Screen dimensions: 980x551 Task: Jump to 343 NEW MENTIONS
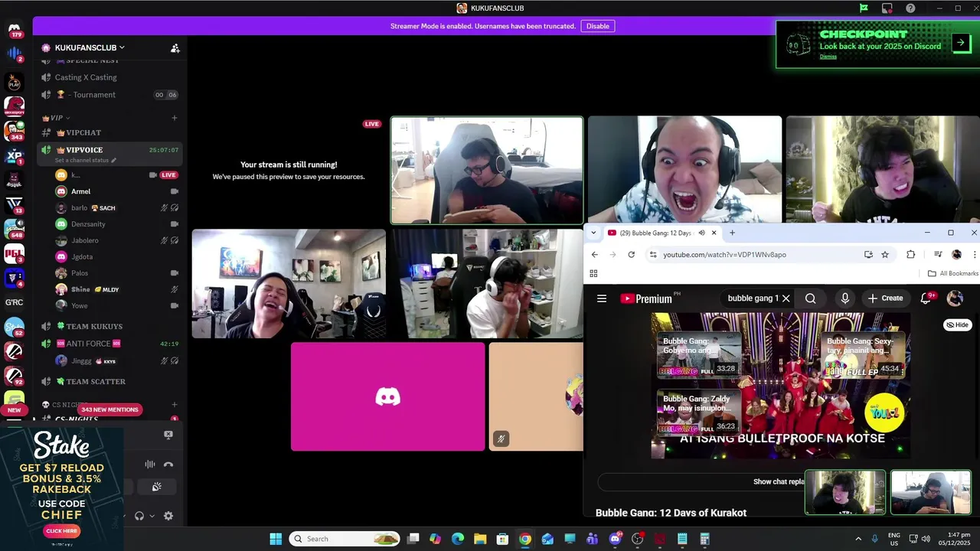(109, 409)
